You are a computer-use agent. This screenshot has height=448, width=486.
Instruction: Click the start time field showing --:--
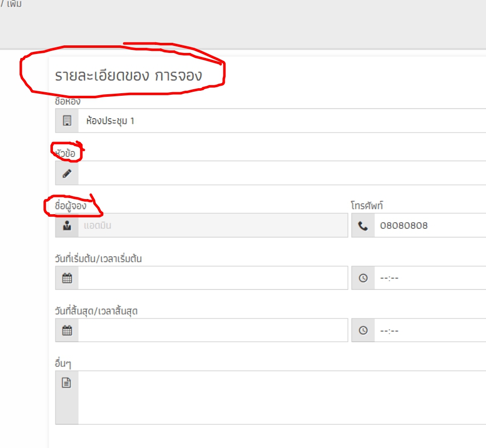(430, 278)
